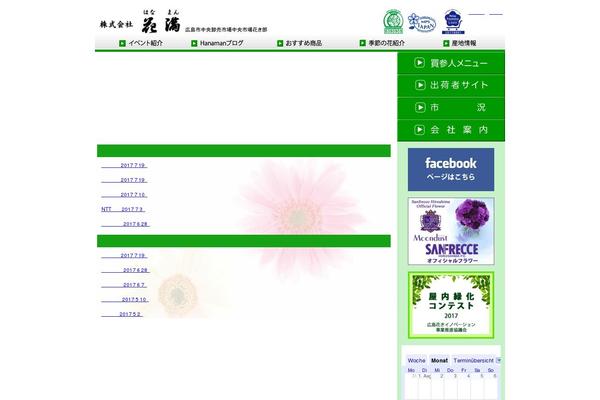The image size is (600, 400).
Task: Click the 花満 company logo
Action: pyautogui.click(x=140, y=21)
